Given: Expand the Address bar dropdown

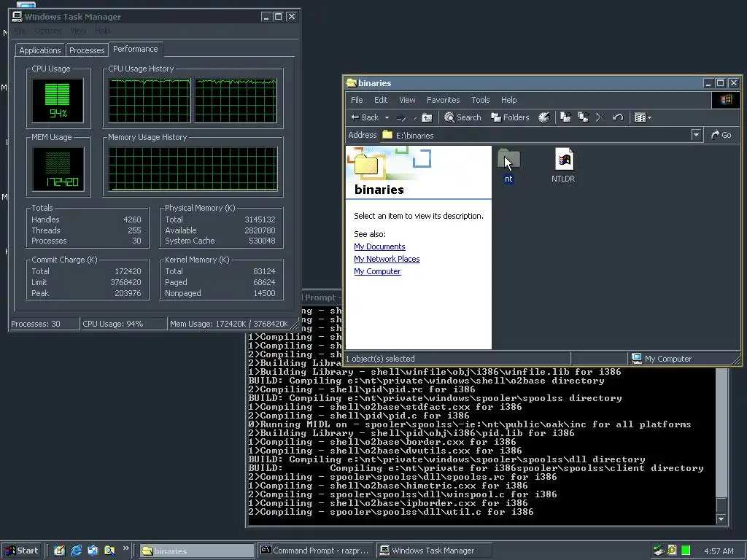Looking at the screenshot, I should pyautogui.click(x=696, y=135).
